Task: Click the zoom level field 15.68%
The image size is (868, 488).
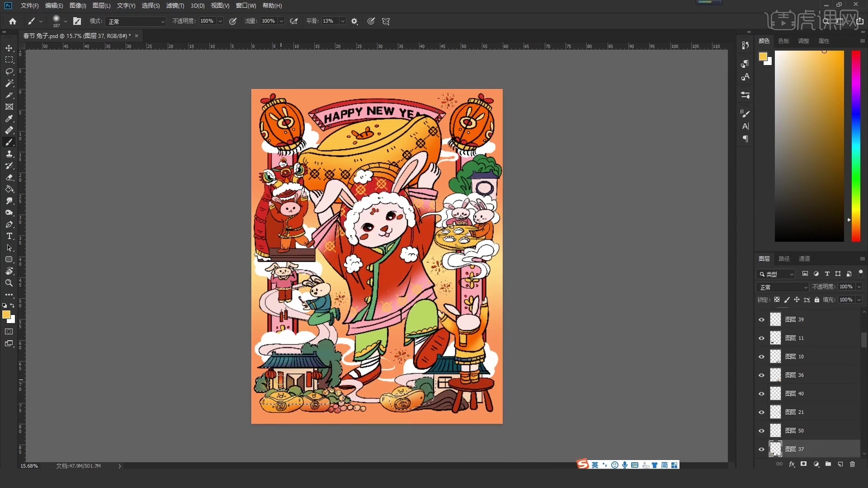Action: point(29,466)
